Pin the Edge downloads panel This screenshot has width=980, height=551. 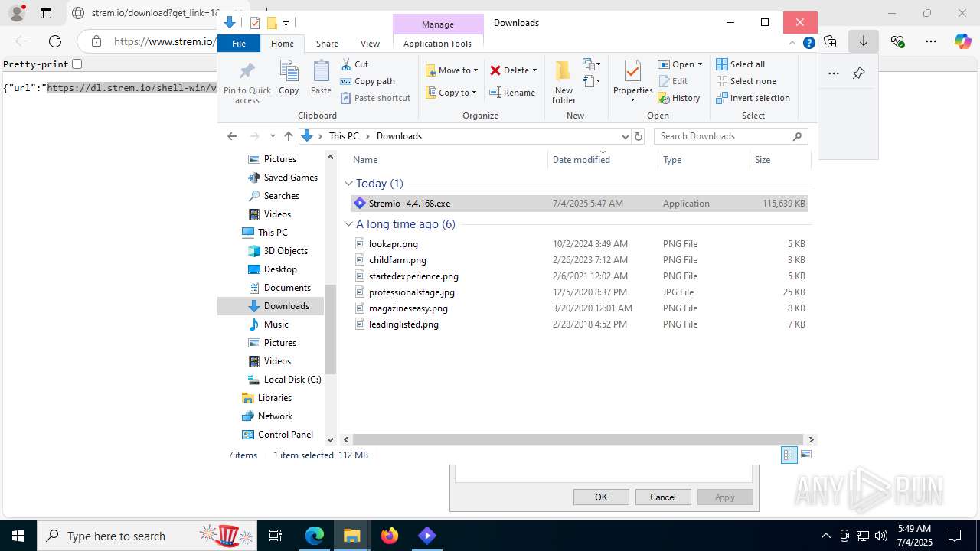(x=858, y=73)
